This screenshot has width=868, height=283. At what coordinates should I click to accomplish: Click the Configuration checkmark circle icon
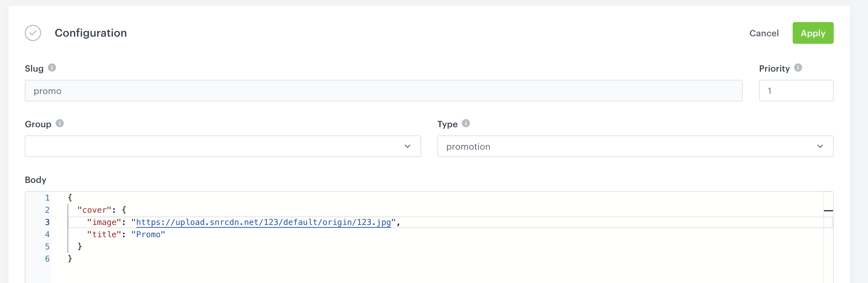pyautogui.click(x=33, y=33)
